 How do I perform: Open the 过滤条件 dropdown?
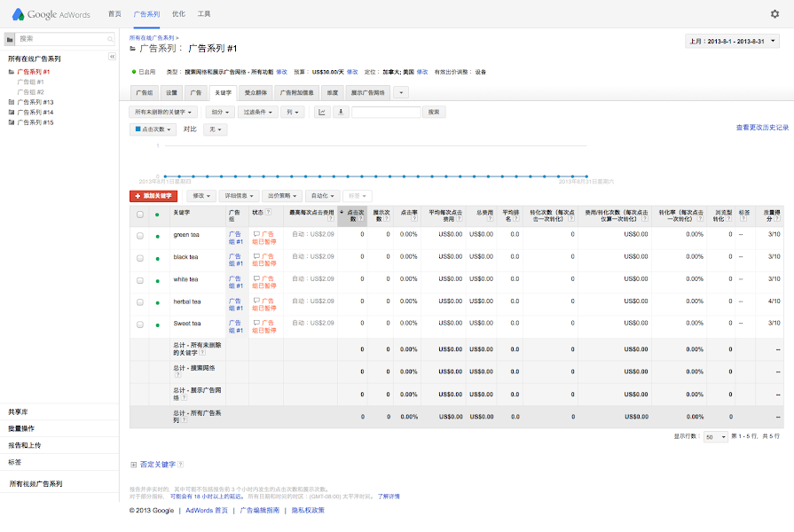258,112
